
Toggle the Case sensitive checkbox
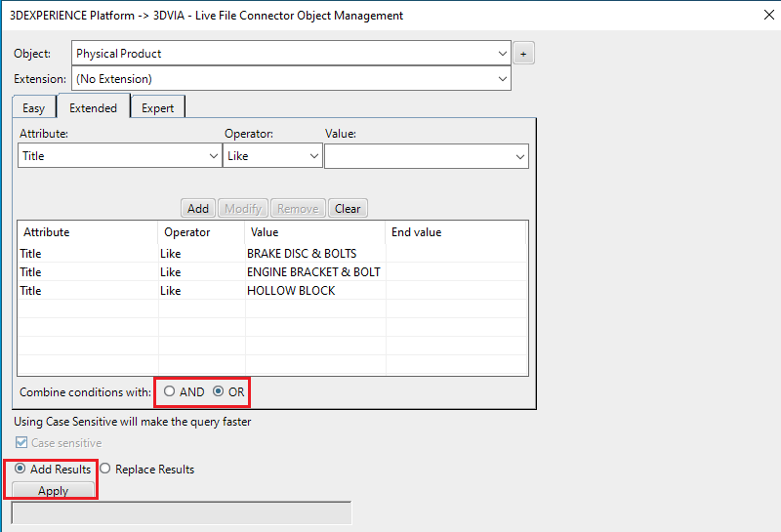[21, 442]
